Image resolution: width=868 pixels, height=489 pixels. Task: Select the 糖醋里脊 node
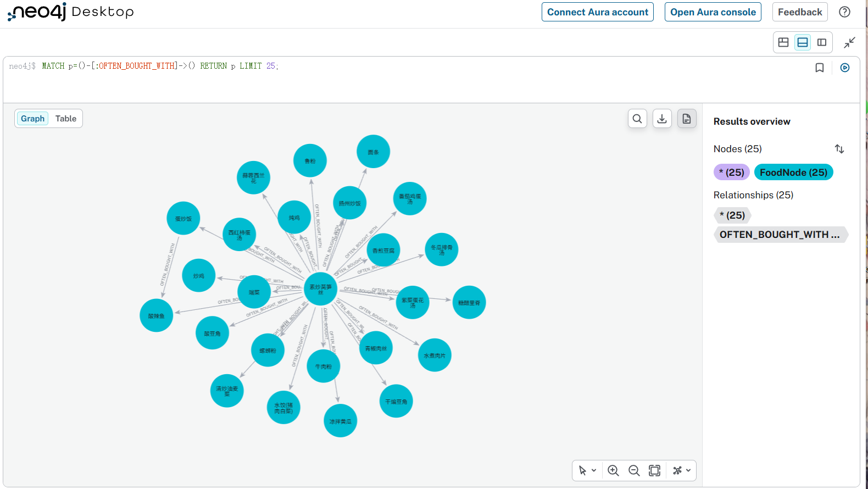(469, 302)
